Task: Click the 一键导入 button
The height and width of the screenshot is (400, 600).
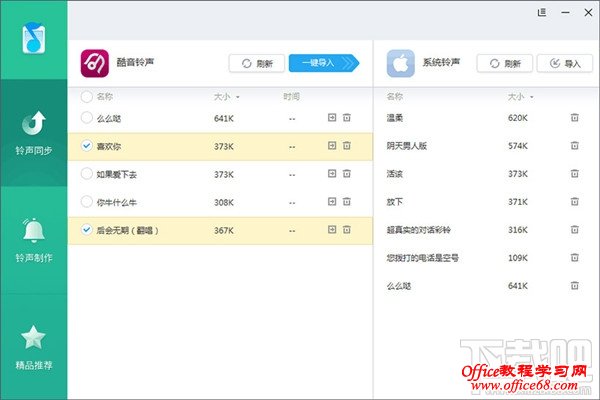Action: pos(324,63)
